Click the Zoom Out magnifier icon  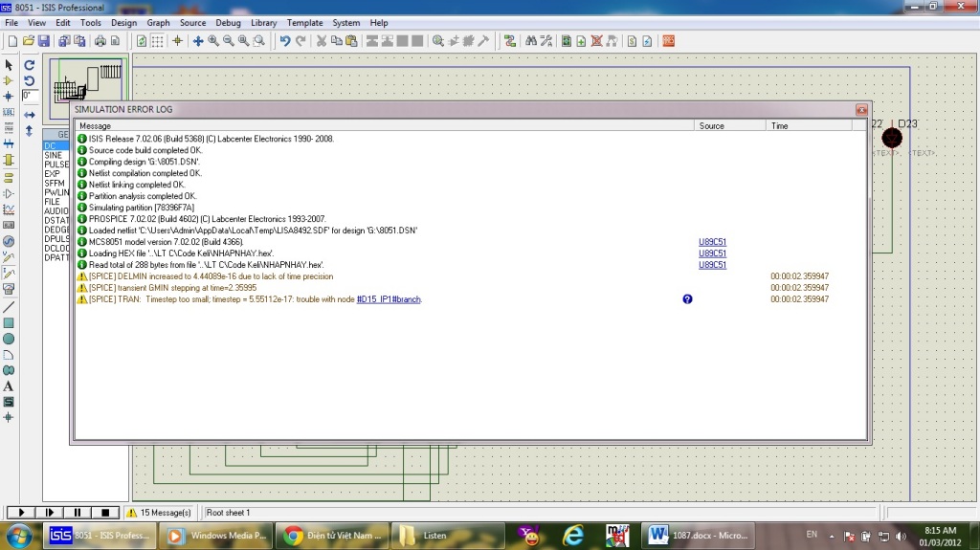pos(228,41)
